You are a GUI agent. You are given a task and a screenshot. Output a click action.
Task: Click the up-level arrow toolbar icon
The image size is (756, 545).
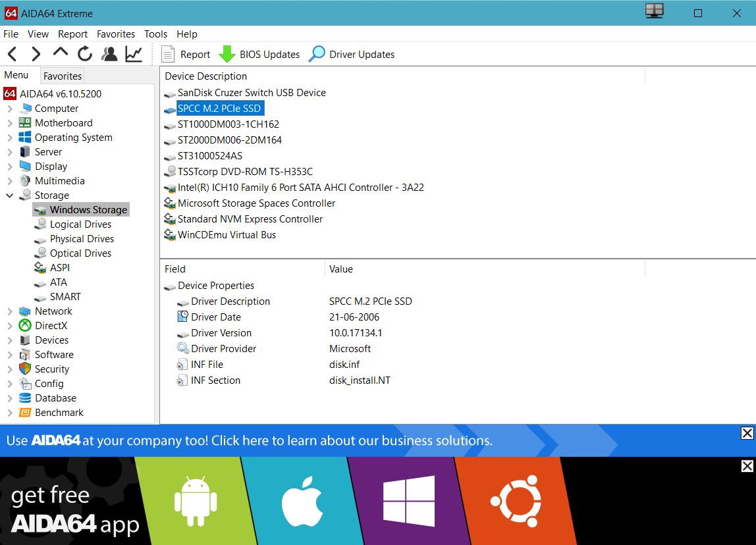pos(61,53)
